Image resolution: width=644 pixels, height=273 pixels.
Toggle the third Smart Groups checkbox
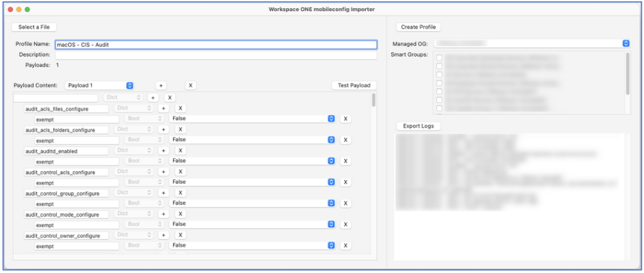pos(440,75)
